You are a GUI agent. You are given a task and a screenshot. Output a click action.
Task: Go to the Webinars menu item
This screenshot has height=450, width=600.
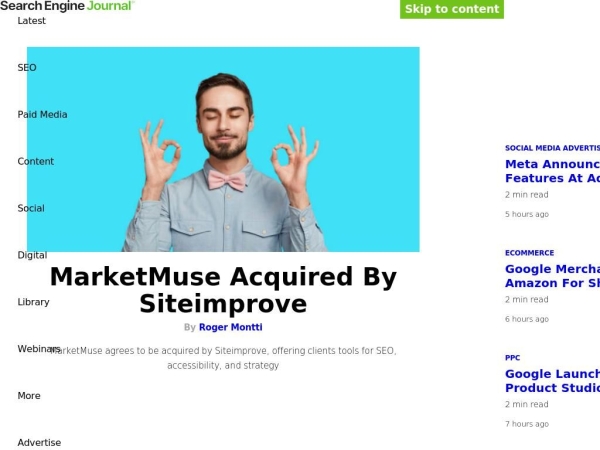pos(39,349)
